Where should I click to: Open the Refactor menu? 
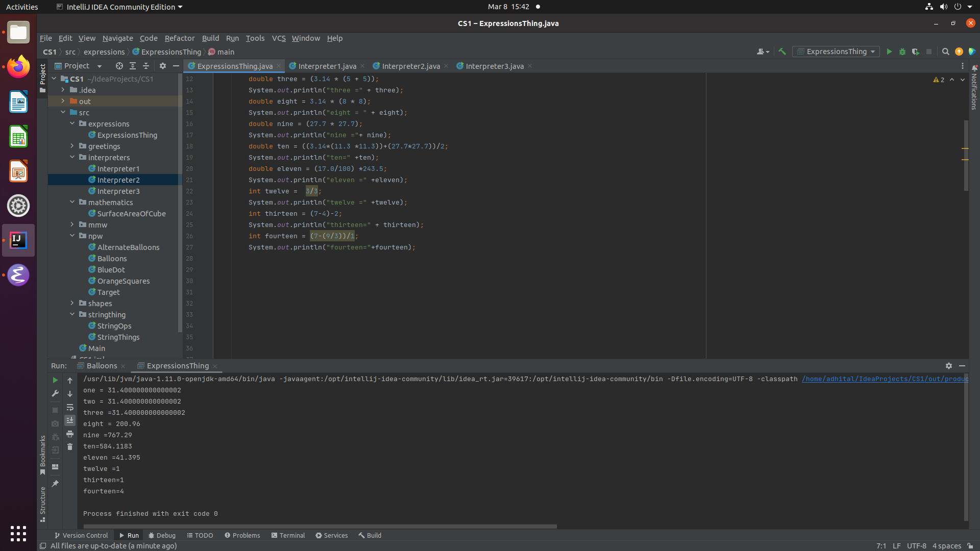point(179,38)
